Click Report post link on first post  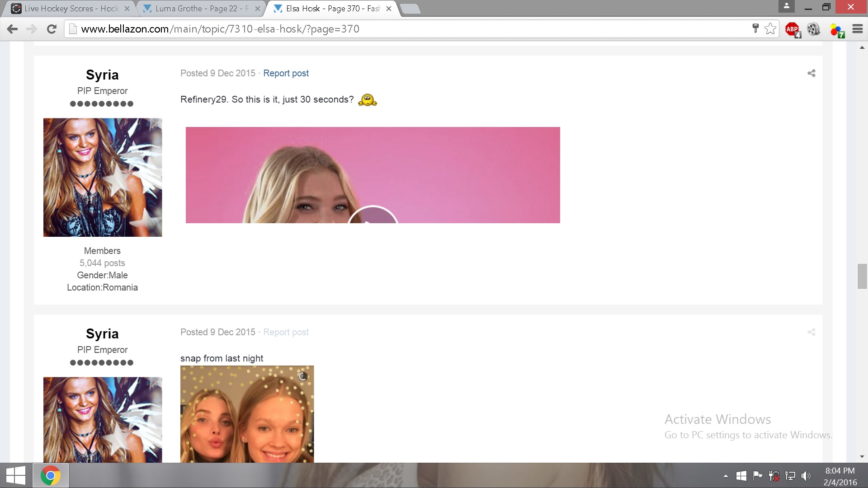tap(286, 73)
